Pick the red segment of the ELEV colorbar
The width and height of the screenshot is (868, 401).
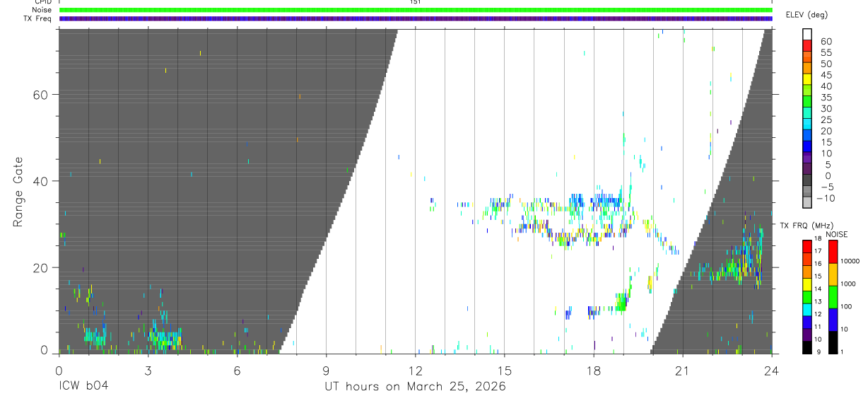coord(807,45)
